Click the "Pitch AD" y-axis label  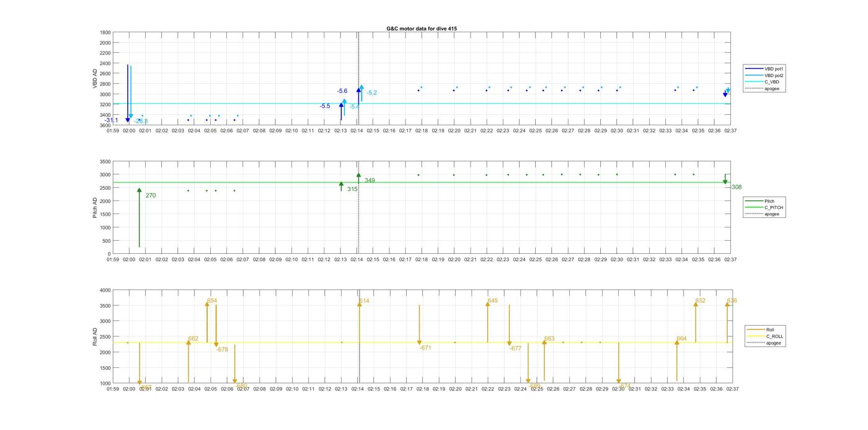(x=95, y=208)
